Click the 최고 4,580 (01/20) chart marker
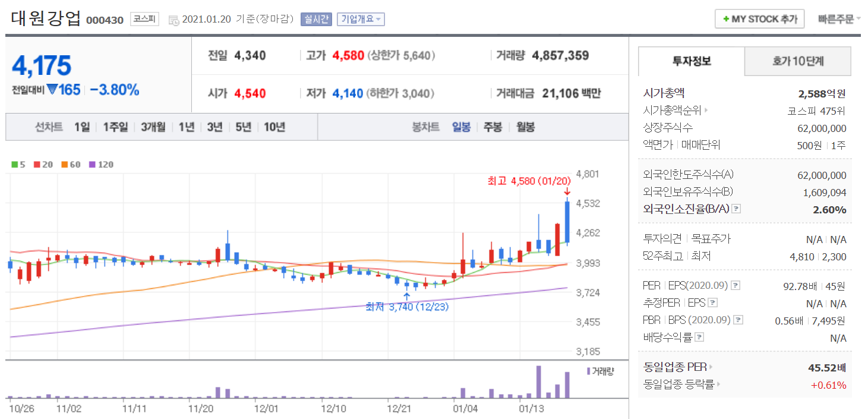 (x=529, y=181)
